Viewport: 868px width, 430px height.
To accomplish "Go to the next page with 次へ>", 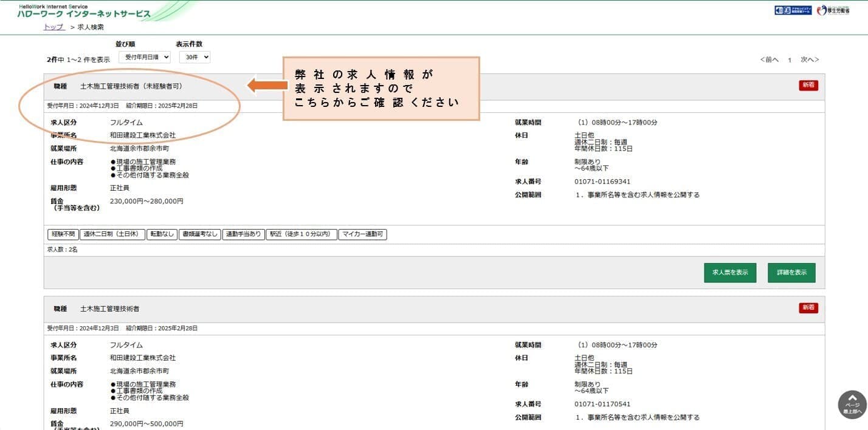I will point(810,60).
